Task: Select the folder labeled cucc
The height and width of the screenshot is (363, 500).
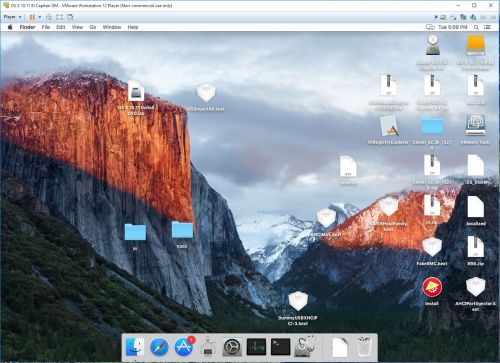Action: pos(182,230)
